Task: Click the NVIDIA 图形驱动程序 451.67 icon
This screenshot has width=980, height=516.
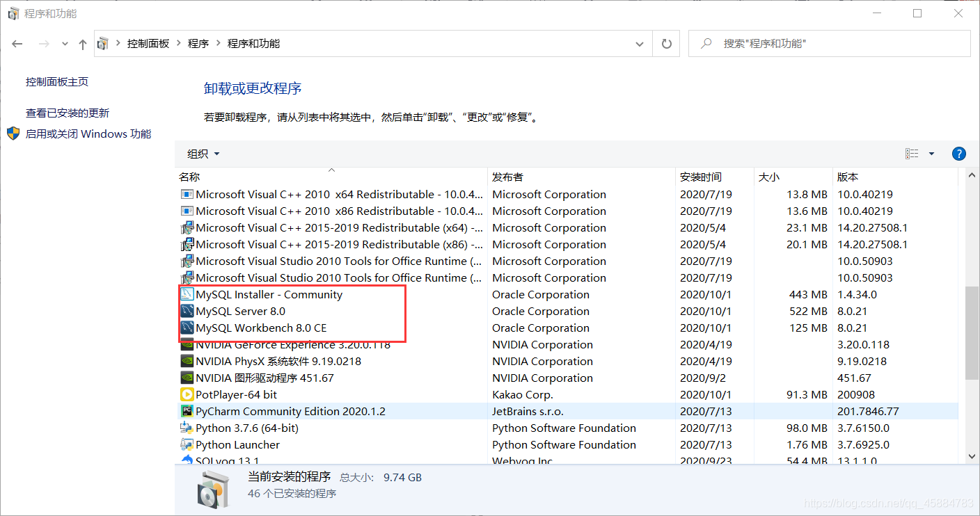Action: tap(187, 378)
